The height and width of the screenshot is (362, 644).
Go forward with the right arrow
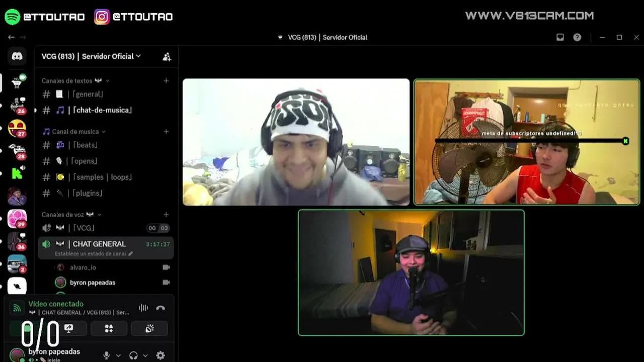pyautogui.click(x=23, y=37)
